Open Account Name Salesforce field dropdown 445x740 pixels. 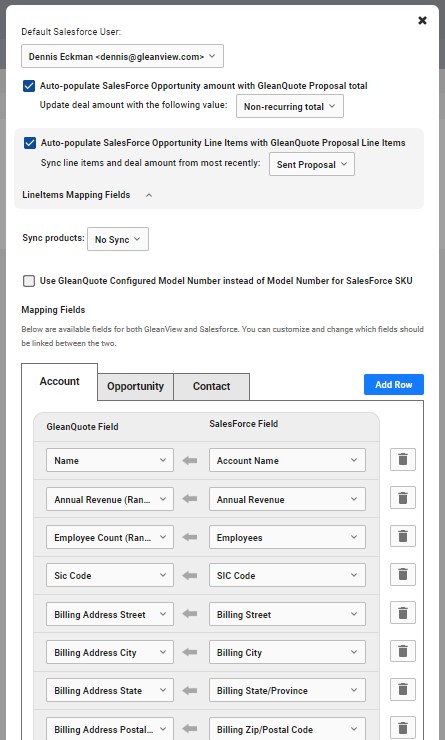click(287, 460)
